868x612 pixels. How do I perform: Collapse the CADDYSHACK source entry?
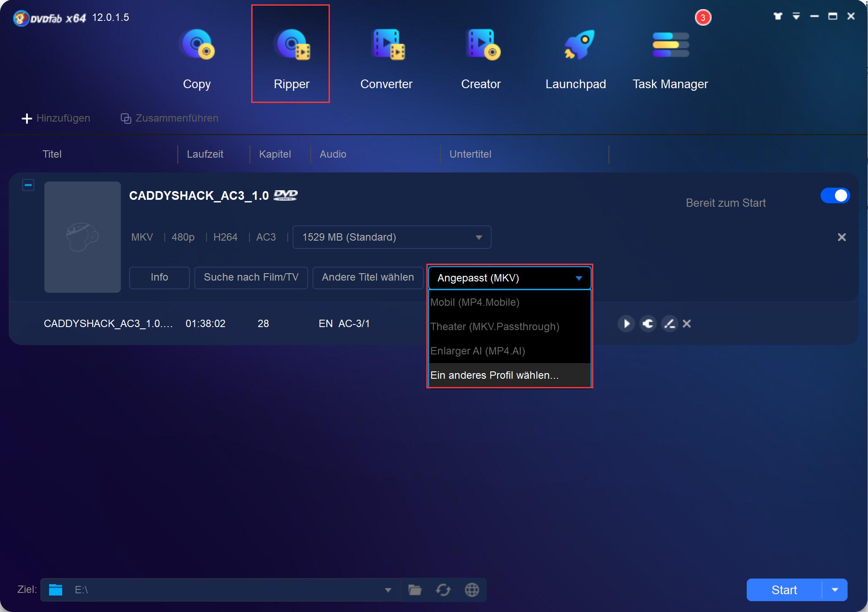point(28,185)
